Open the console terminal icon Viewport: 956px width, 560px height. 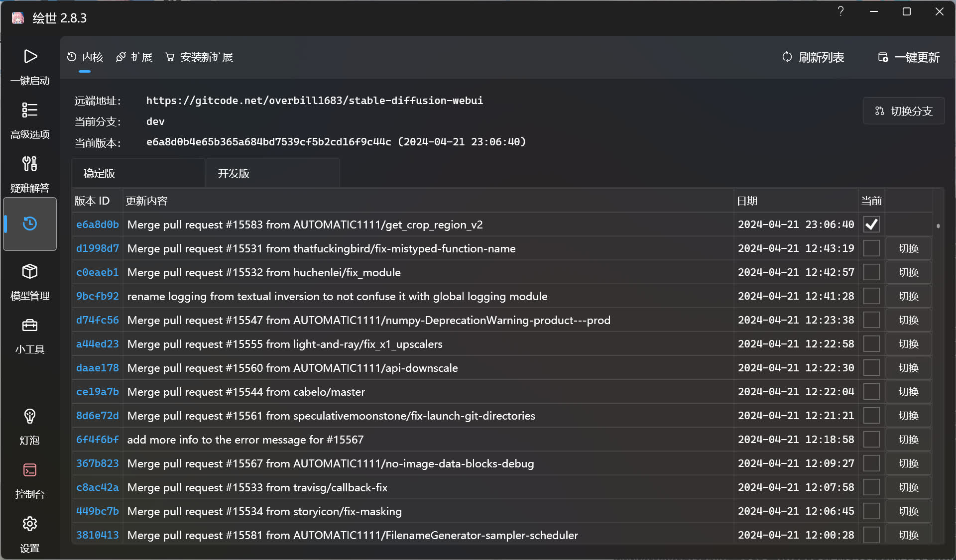pos(30,470)
